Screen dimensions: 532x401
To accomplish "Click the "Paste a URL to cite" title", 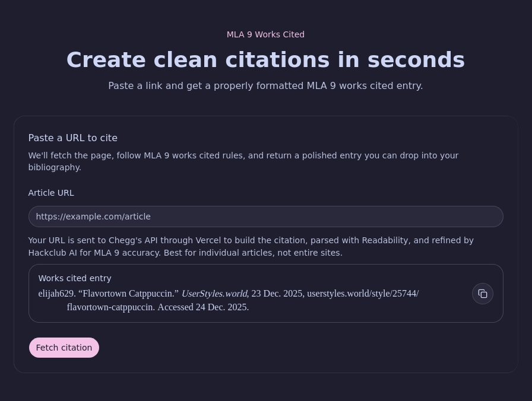I will coord(73,138).
